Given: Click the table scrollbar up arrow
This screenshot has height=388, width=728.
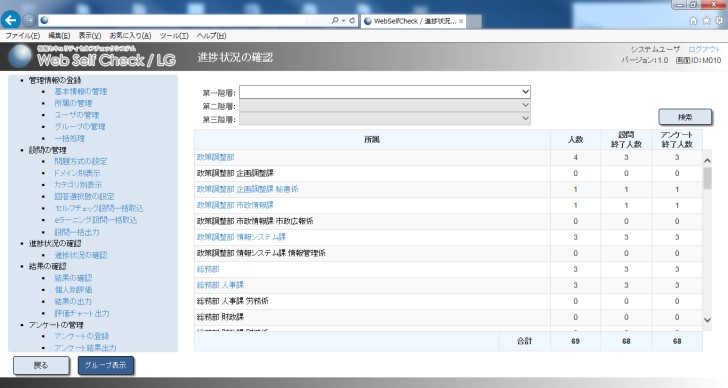Looking at the screenshot, I should coord(708,161).
